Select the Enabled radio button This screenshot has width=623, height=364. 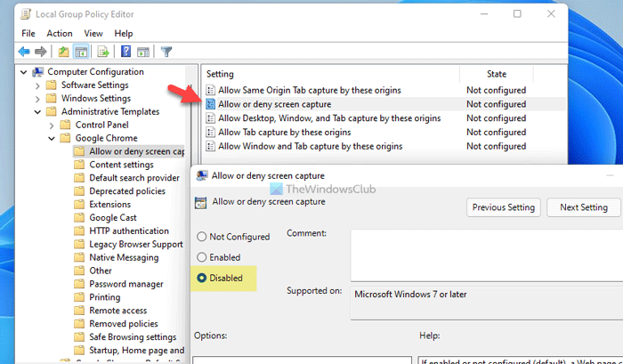tap(202, 257)
